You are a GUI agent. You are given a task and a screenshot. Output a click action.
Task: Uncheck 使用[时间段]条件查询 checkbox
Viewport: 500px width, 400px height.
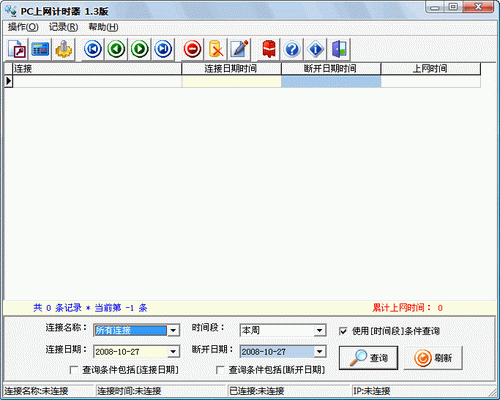pyautogui.click(x=343, y=331)
